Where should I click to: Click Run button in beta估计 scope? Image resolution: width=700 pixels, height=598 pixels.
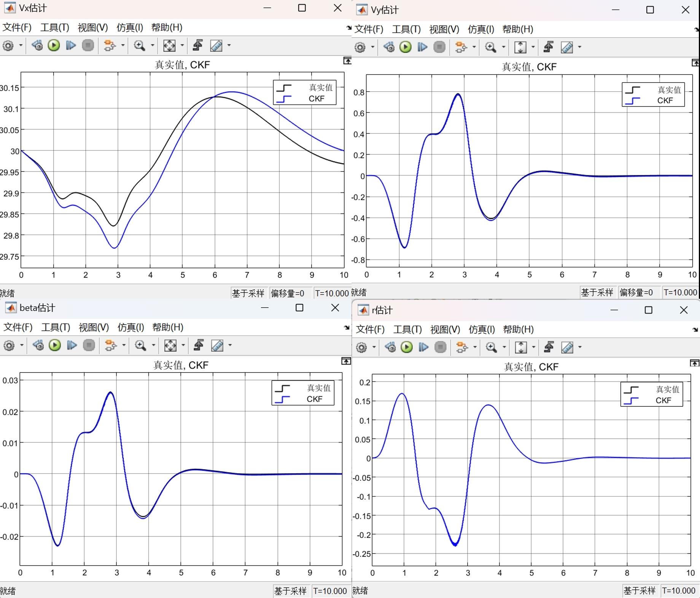pos(55,346)
